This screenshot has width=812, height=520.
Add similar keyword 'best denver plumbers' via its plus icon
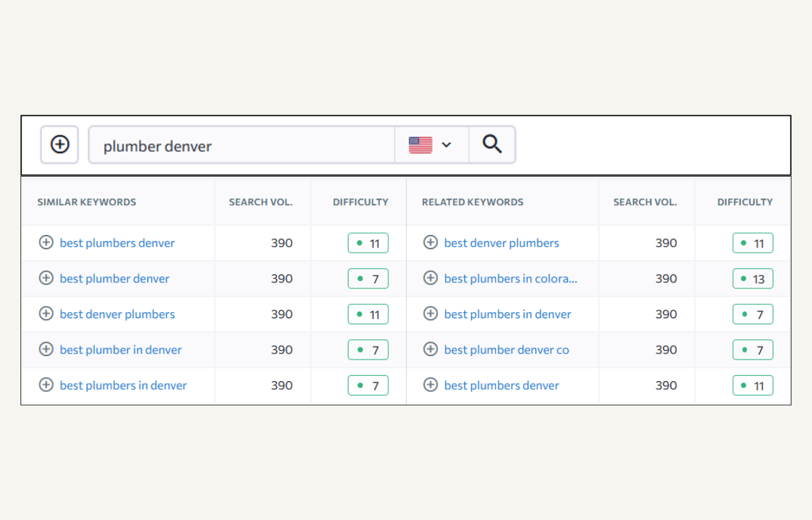click(46, 313)
